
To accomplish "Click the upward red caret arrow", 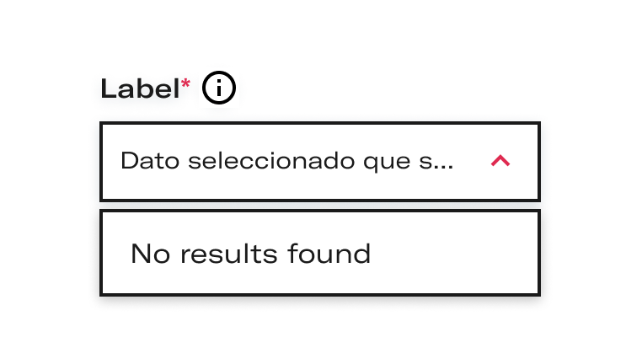I will click(x=500, y=160).
